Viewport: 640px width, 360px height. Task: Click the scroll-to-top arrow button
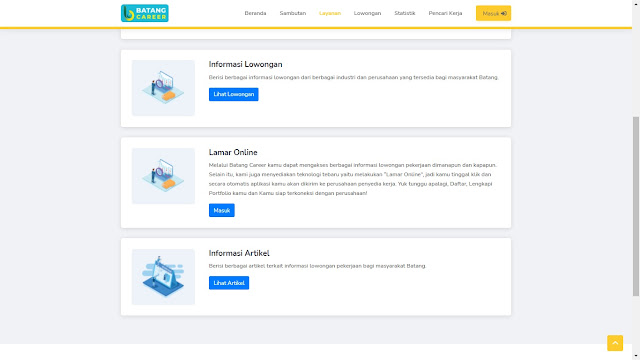click(x=615, y=343)
